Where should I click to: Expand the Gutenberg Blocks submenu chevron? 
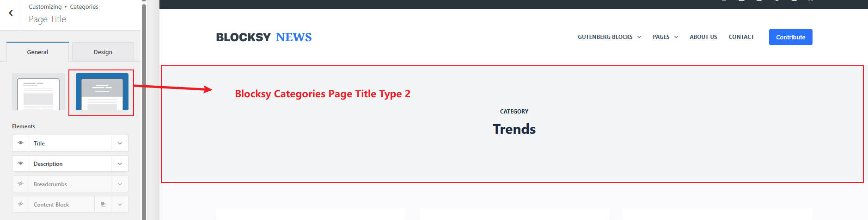click(639, 37)
